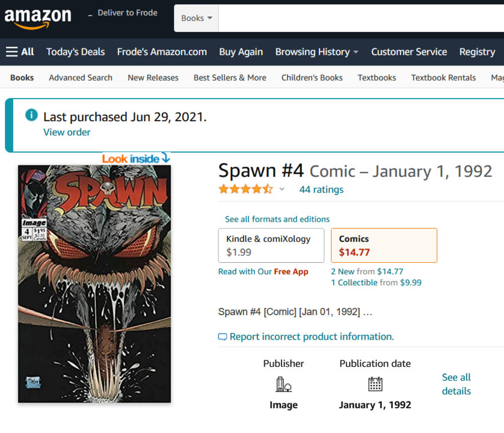Click the Publication date calendar icon
Image resolution: width=504 pixels, height=433 pixels.
tap(375, 384)
